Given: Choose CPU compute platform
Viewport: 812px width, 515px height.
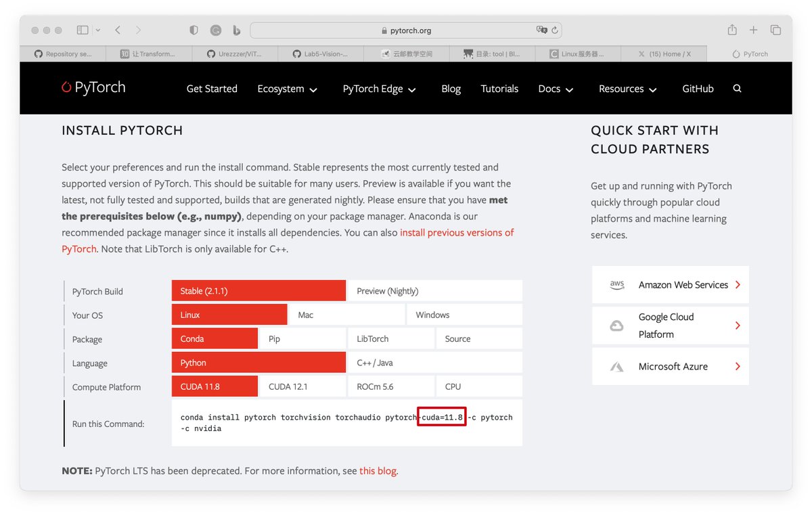Looking at the screenshot, I should [x=479, y=386].
